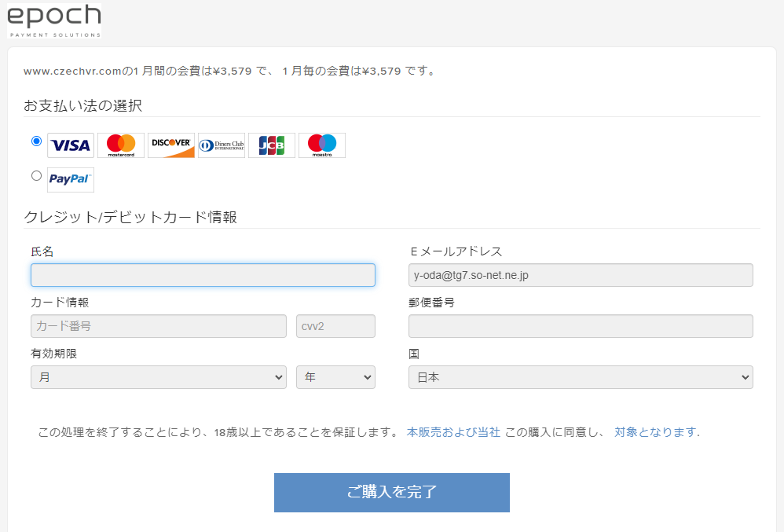
Task: Open the 本販売および当社 link
Action: pyautogui.click(x=453, y=431)
